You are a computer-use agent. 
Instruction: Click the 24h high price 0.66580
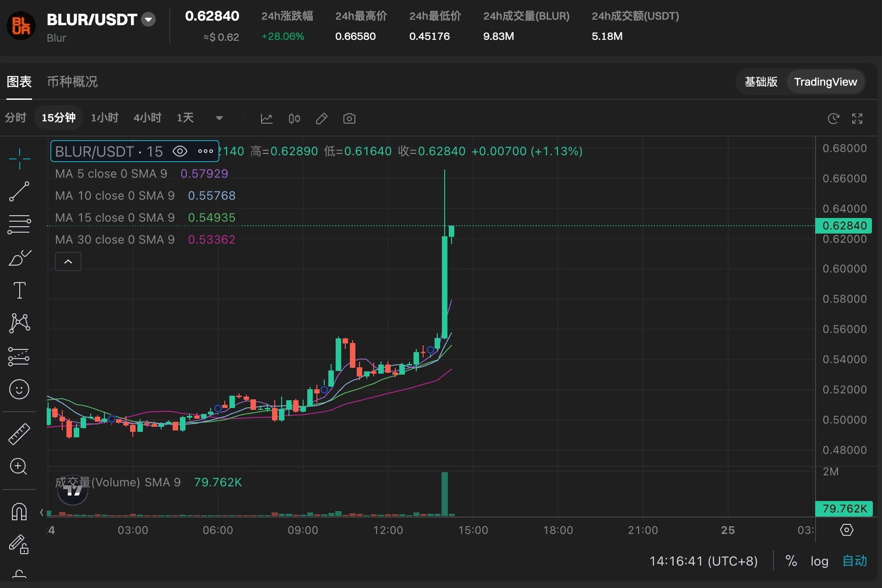click(355, 36)
